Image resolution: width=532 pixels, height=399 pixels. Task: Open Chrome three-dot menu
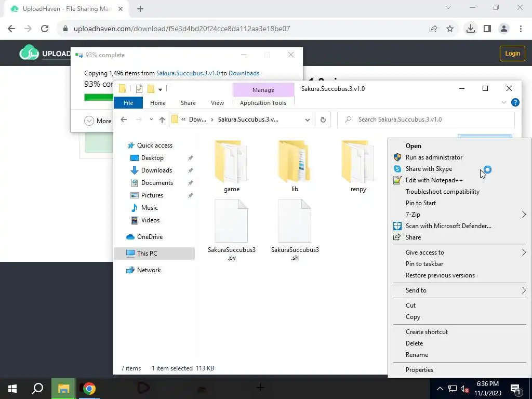pyautogui.click(x=521, y=29)
